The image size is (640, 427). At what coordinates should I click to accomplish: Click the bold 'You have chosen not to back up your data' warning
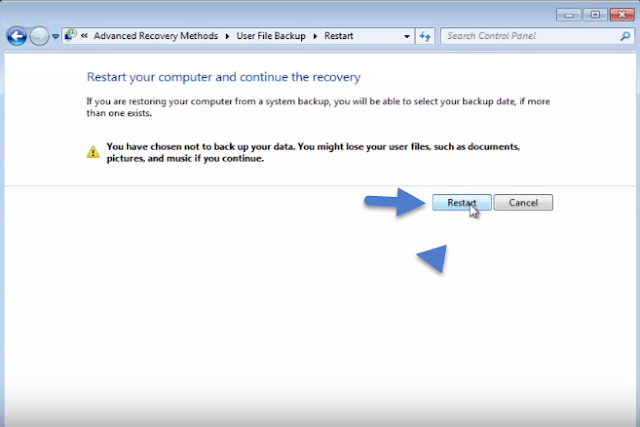pyautogui.click(x=313, y=152)
